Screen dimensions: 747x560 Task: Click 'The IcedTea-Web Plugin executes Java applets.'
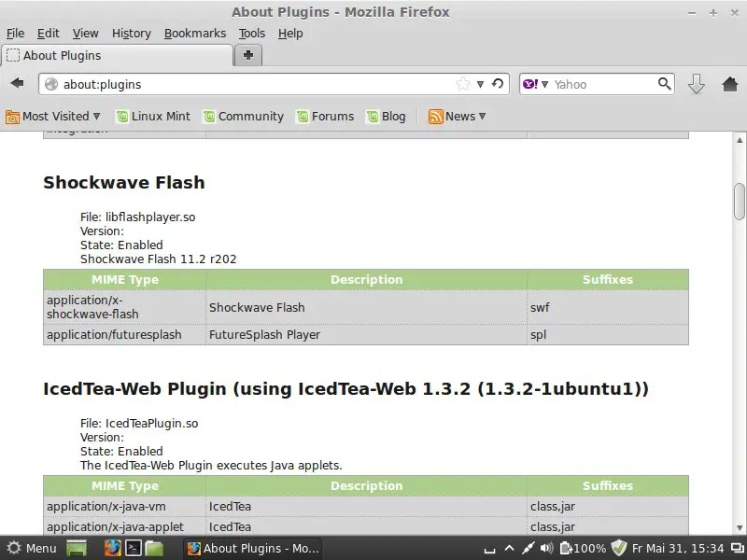[211, 465]
